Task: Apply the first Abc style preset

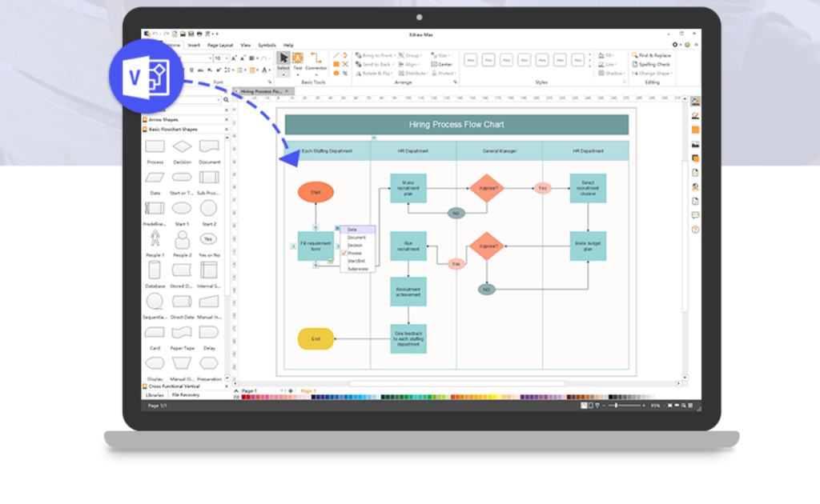Action: (x=471, y=60)
